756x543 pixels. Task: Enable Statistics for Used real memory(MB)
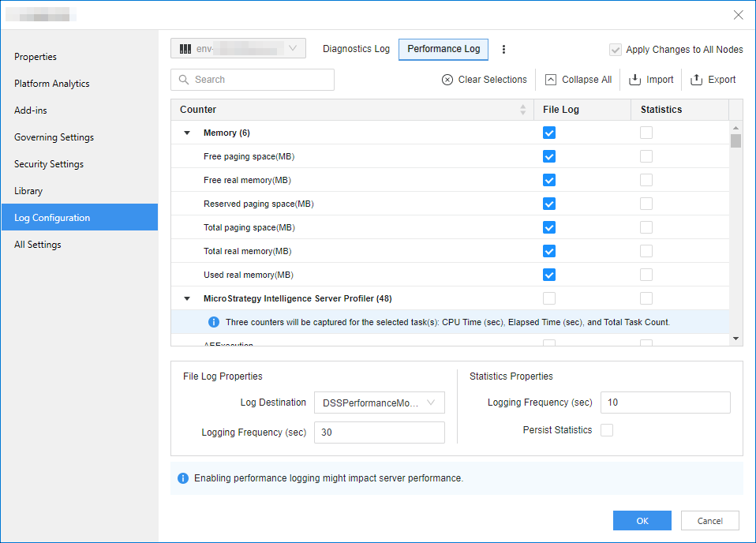646,275
